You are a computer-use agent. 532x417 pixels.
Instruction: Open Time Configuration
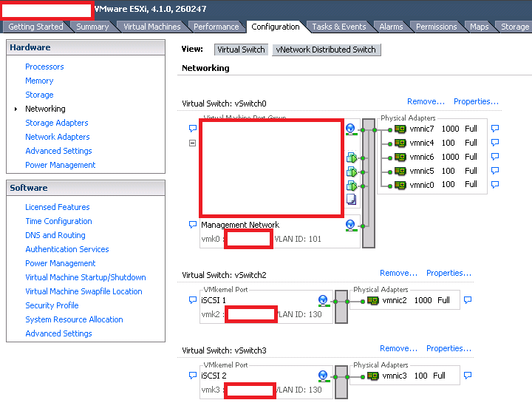pyautogui.click(x=58, y=221)
